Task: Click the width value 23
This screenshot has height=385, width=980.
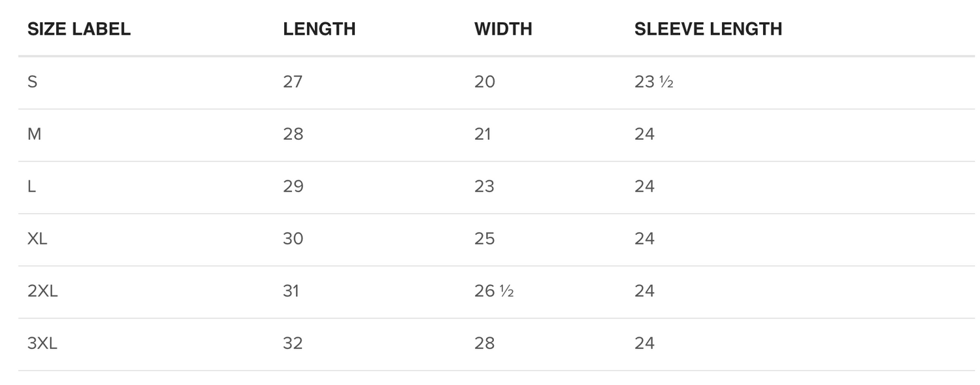Action: (x=485, y=186)
